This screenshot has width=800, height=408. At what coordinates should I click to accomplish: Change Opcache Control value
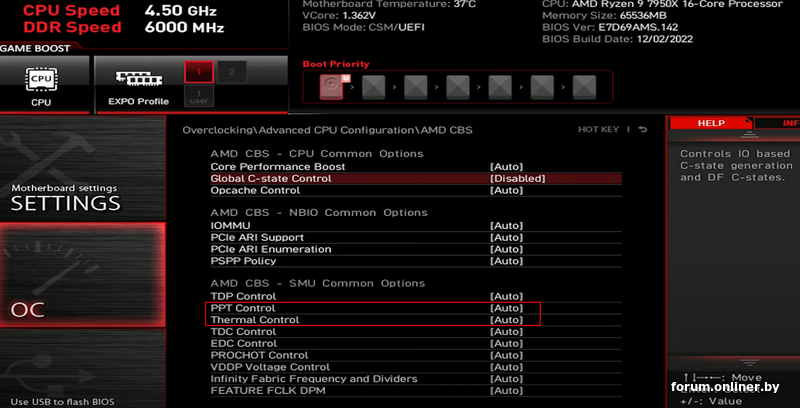[507, 190]
